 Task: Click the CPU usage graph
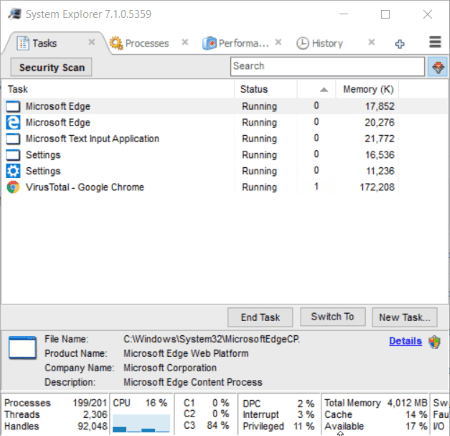141,423
